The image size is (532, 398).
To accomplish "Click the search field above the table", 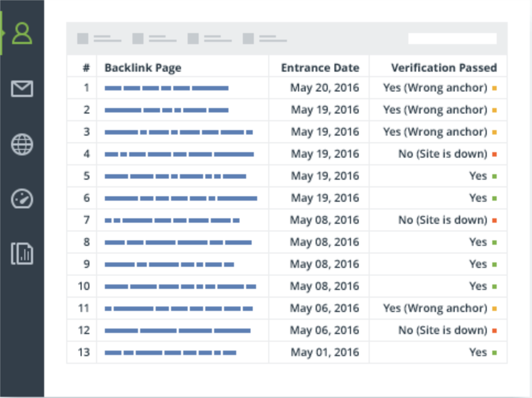I will pyautogui.click(x=452, y=39).
